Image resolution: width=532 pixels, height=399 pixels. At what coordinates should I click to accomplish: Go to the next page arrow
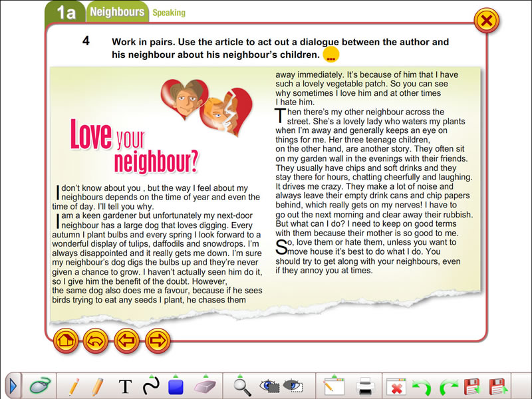(158, 341)
